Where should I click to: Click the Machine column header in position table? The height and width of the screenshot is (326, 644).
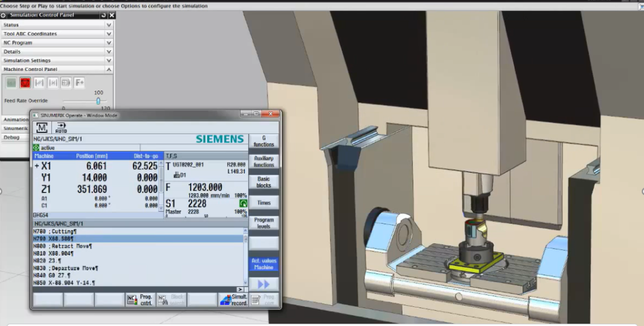click(x=44, y=156)
